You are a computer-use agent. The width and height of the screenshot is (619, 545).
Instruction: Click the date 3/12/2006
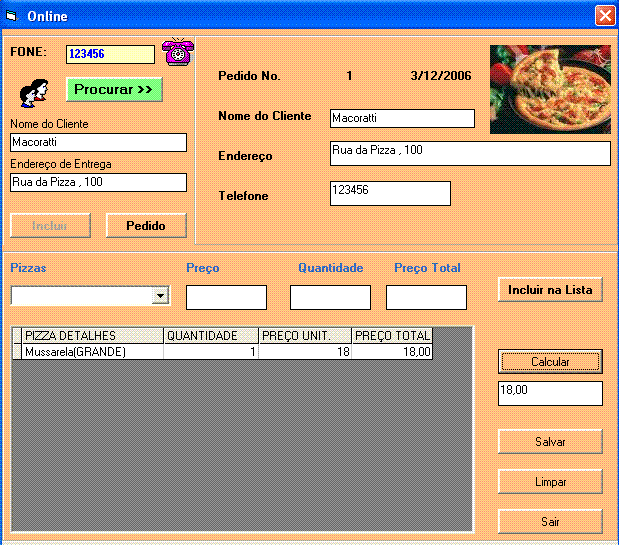[441, 75]
